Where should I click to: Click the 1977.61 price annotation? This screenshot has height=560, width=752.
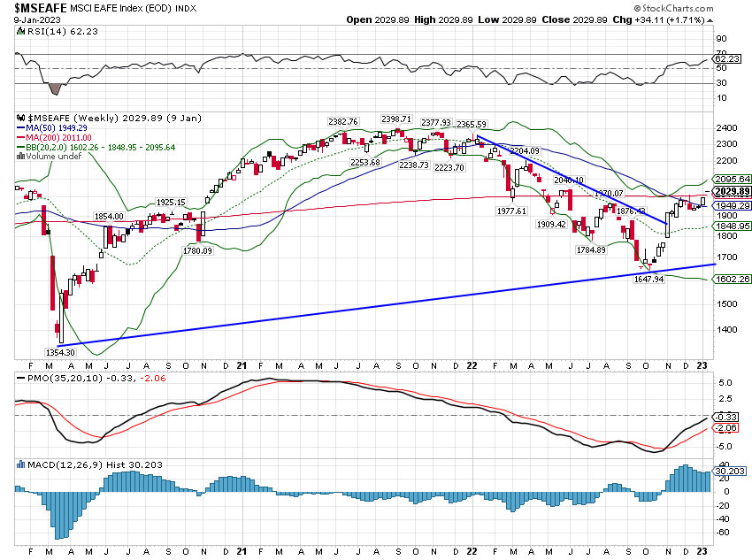click(x=511, y=211)
